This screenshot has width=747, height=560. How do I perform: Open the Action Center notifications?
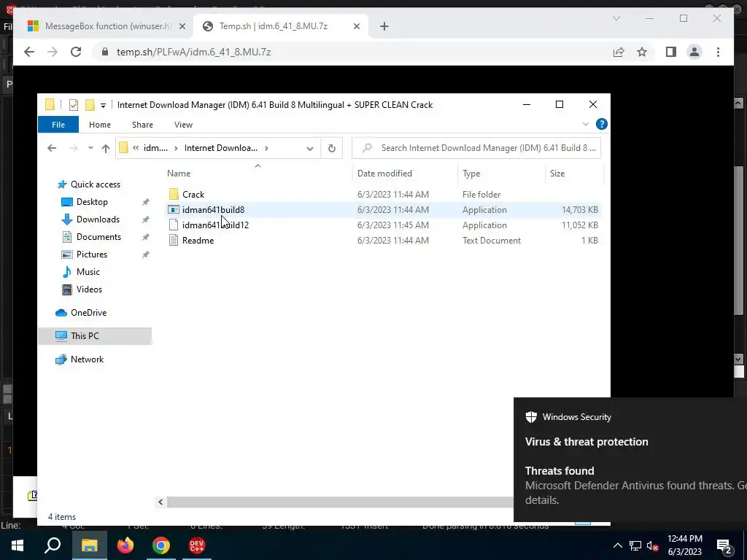tap(725, 545)
